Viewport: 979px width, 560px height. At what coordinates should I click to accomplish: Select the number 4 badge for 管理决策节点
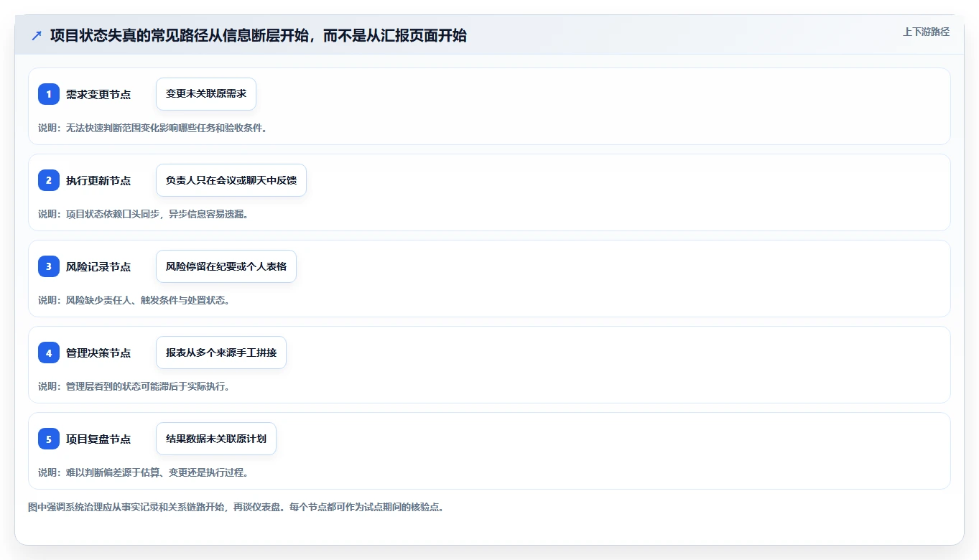(49, 353)
